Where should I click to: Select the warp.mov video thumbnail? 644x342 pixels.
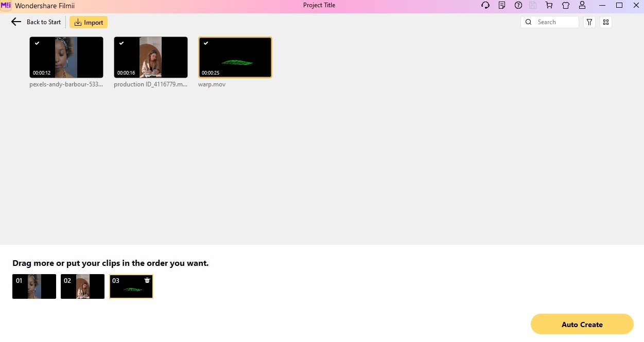click(235, 57)
